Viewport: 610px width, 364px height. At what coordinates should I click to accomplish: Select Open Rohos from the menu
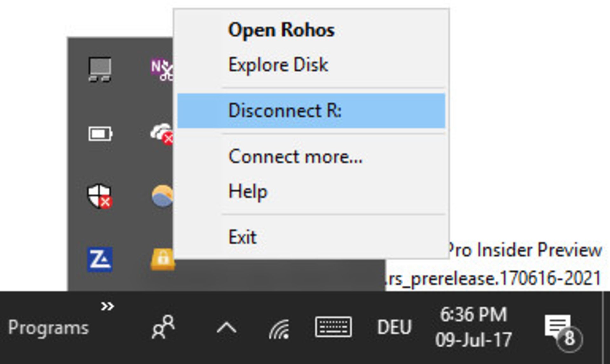click(x=281, y=30)
